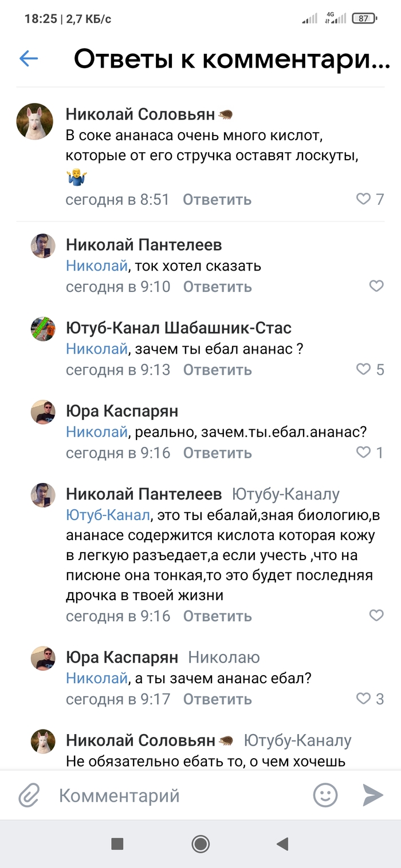Reply to the 8:51 top comment

tap(217, 200)
